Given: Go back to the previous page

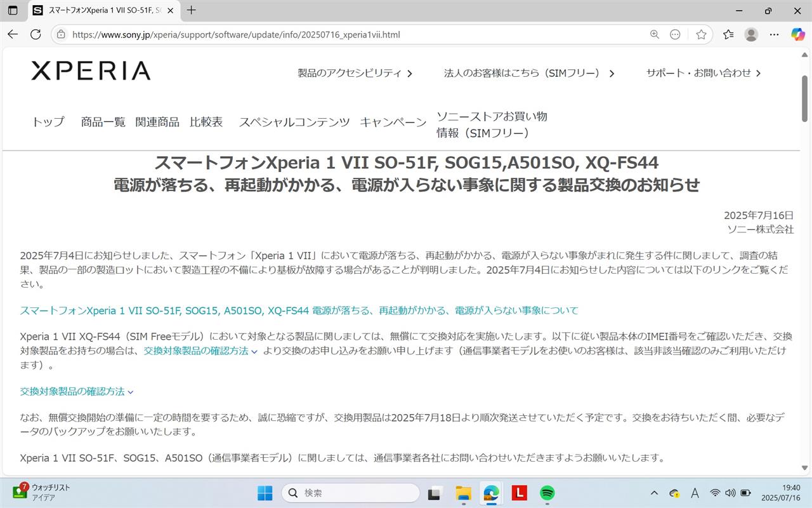Looking at the screenshot, I should coord(13,34).
